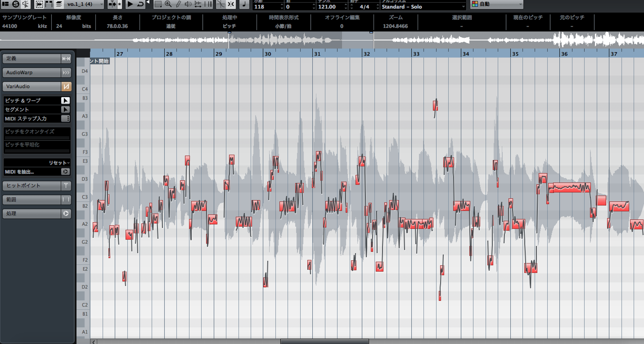Click the musical mode note icon
Image resolution: width=644 pixels, height=344 pixels.
(244, 4)
